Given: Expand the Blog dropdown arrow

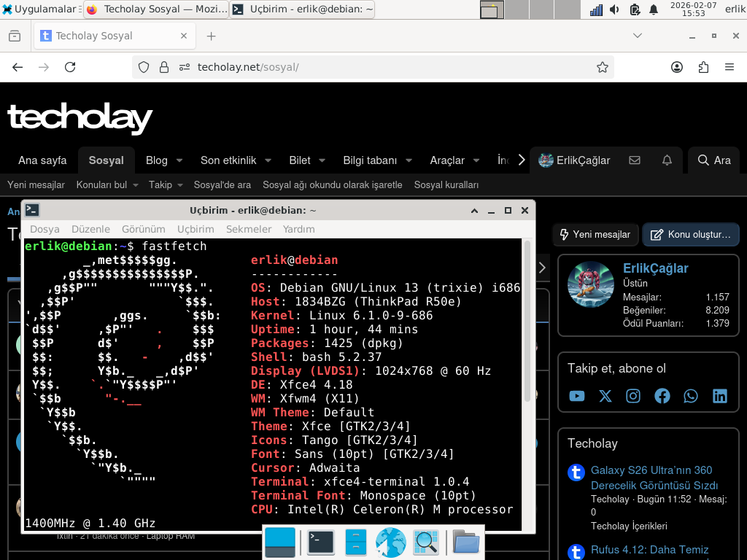Looking at the screenshot, I should [179, 160].
